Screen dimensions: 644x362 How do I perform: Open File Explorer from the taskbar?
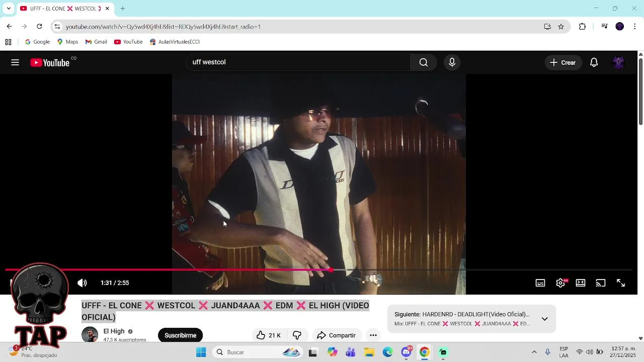click(369, 352)
